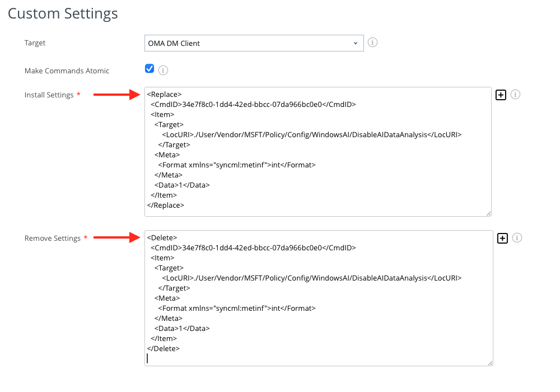Grab the resize handle of Install Settings textarea
This screenshot has width=560, height=392.
pos(488,213)
